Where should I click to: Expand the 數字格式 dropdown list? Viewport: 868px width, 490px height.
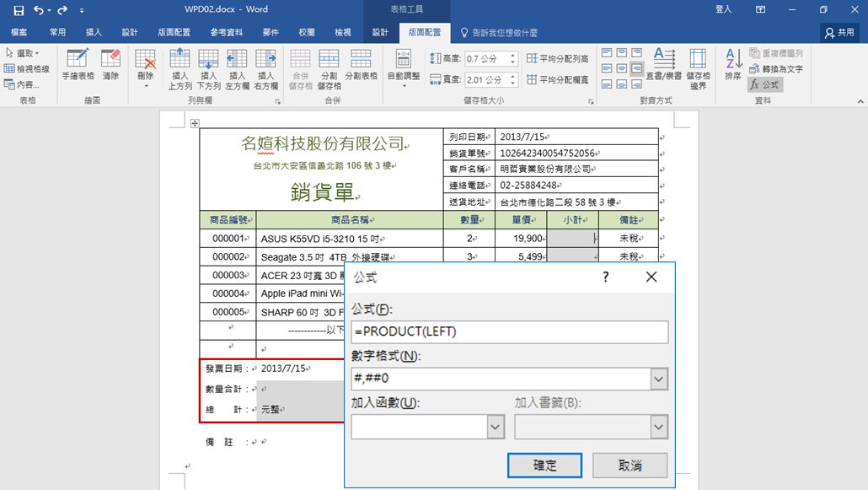[x=658, y=380]
